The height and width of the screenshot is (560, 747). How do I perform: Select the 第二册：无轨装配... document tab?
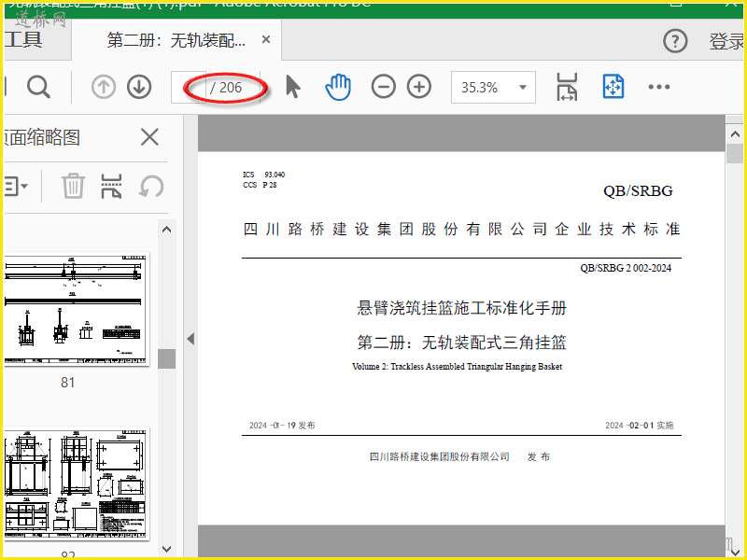176,40
